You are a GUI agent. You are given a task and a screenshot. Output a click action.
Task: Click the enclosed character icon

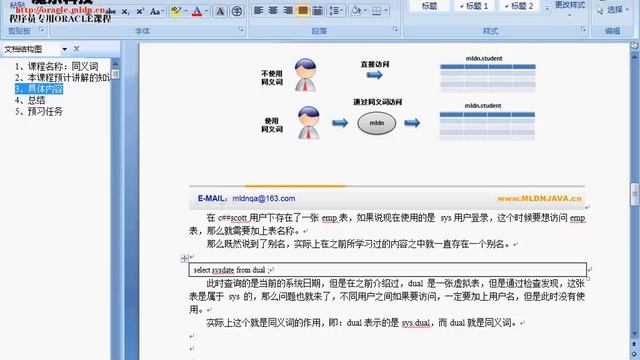pos(237,11)
